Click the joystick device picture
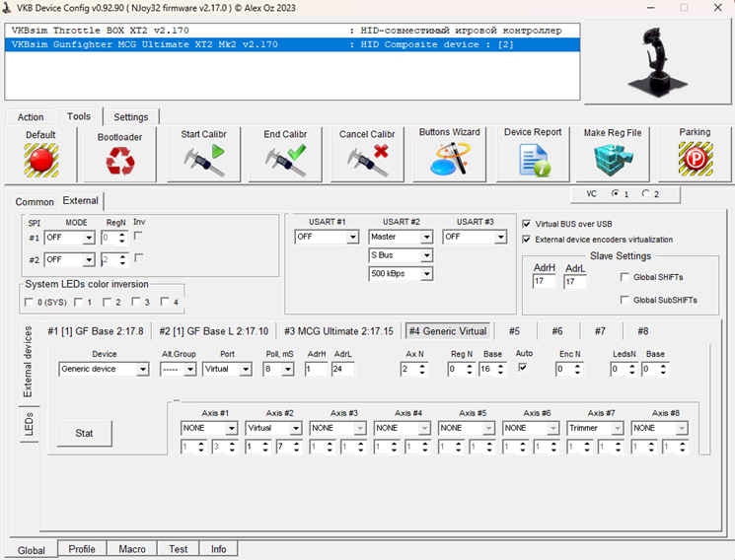Viewport: 735px width, 560px height. tap(657, 61)
